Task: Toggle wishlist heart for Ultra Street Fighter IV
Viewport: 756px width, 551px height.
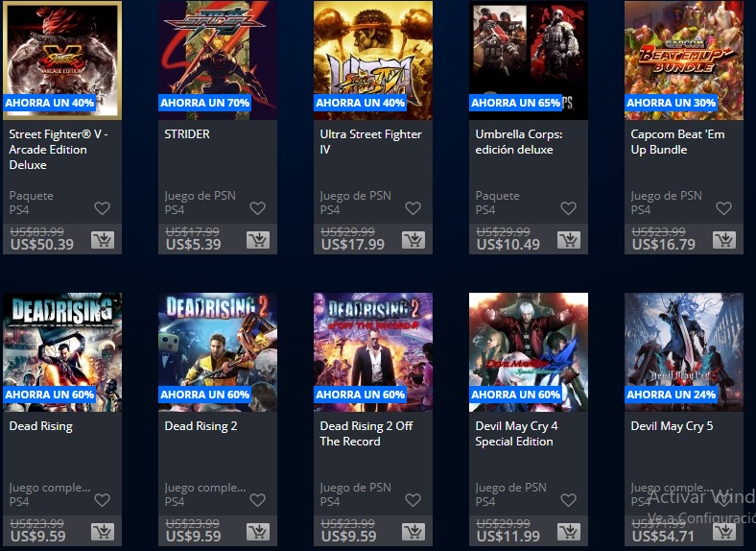Action: (x=413, y=208)
